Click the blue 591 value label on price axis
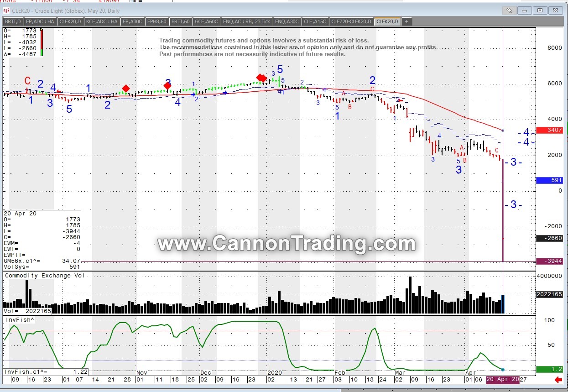 pyautogui.click(x=549, y=180)
